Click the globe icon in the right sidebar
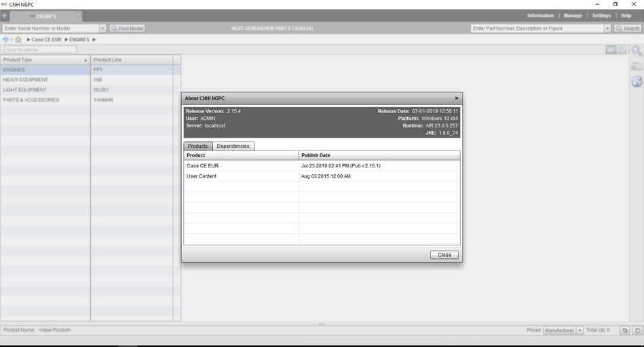 637,81
